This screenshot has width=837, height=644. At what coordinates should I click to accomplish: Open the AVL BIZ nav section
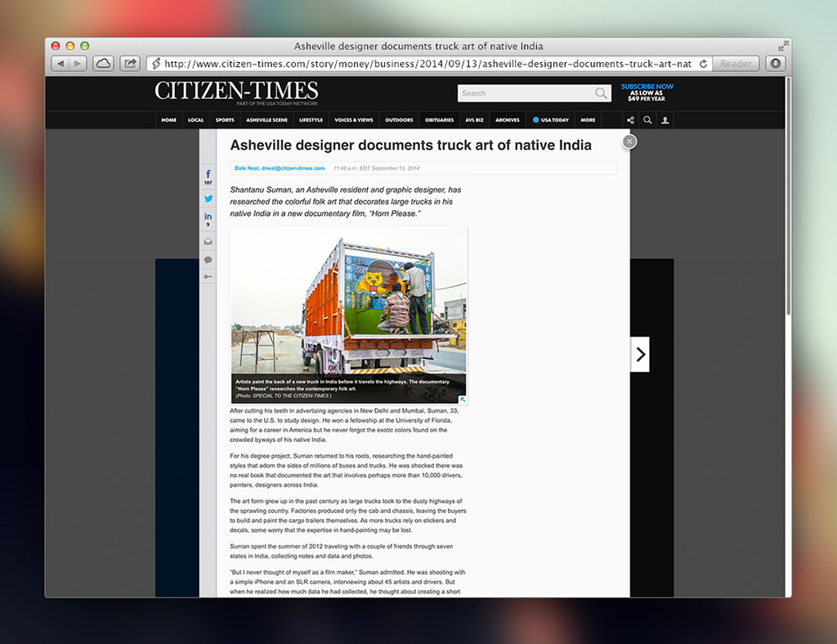(x=474, y=120)
